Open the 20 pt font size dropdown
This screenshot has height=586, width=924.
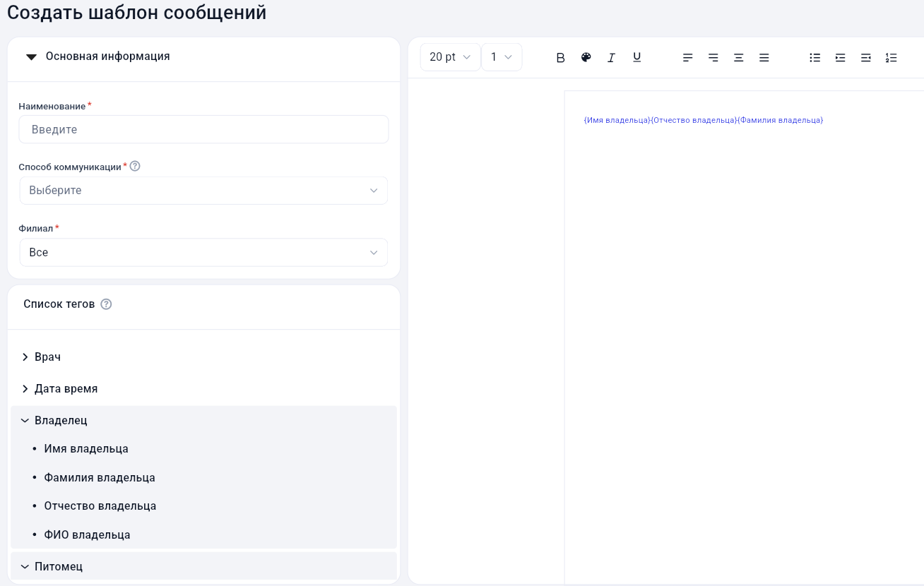click(450, 57)
